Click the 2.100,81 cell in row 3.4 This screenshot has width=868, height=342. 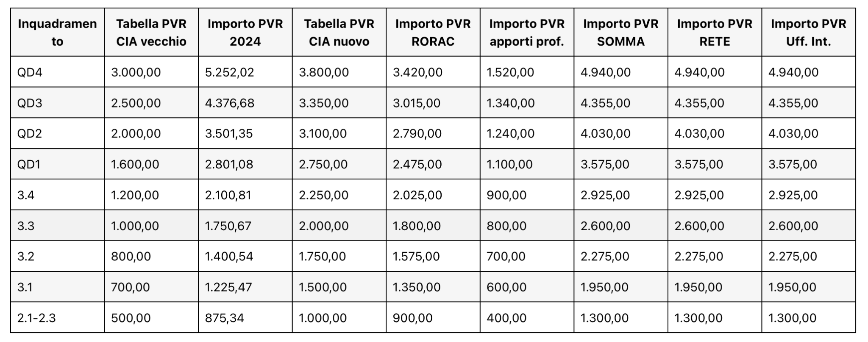(245, 195)
